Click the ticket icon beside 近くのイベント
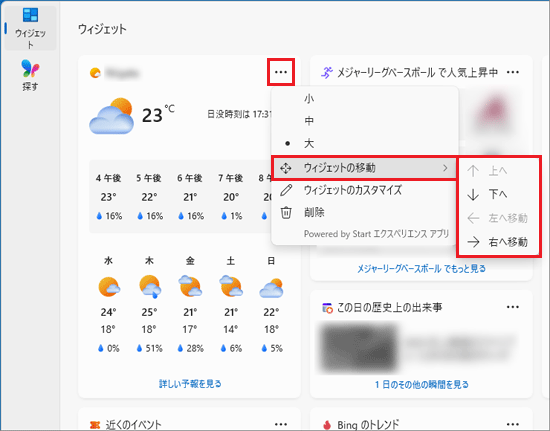The height and width of the screenshot is (431, 550). click(95, 425)
